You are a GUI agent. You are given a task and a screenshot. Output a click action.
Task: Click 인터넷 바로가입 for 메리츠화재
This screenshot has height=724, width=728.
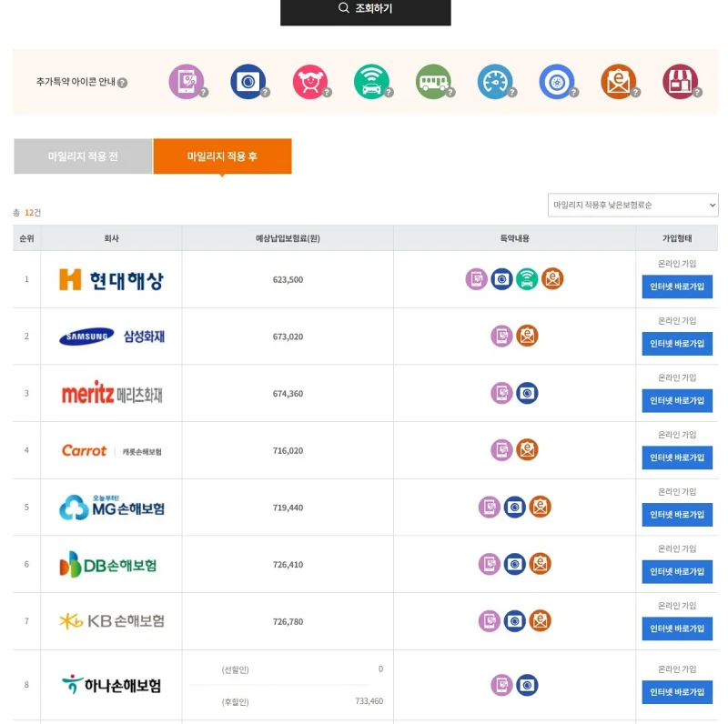coord(677,400)
